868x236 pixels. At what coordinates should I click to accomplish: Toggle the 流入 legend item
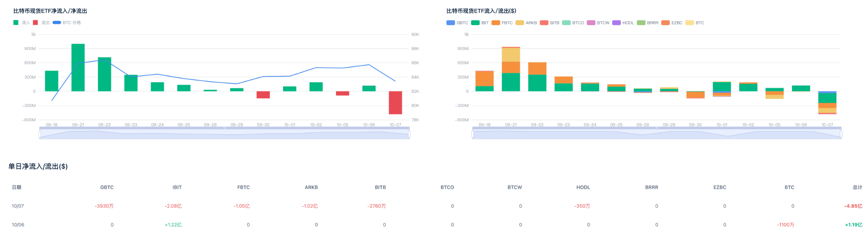click(21, 23)
